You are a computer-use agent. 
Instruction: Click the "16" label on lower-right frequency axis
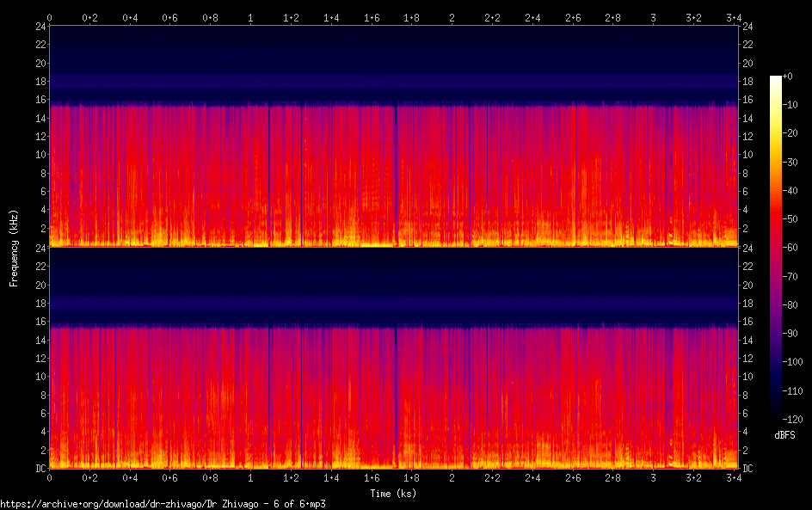[747, 322]
